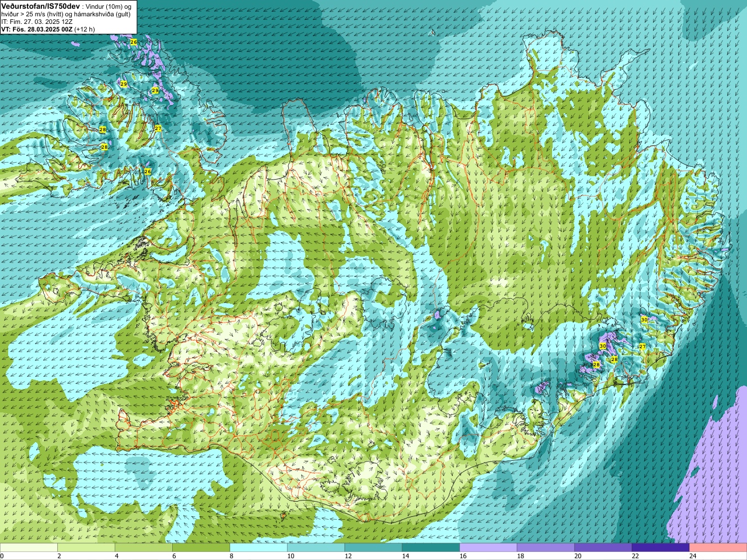Click the legend scale label '20'
Image resolution: width=747 pixels, height=560 pixels.
point(578,556)
